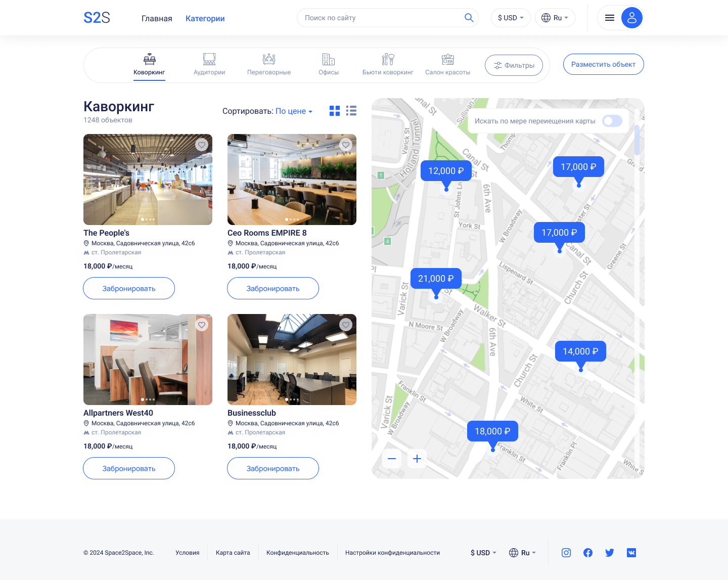
Task: Toggle search as map moves switch
Action: 612,121
